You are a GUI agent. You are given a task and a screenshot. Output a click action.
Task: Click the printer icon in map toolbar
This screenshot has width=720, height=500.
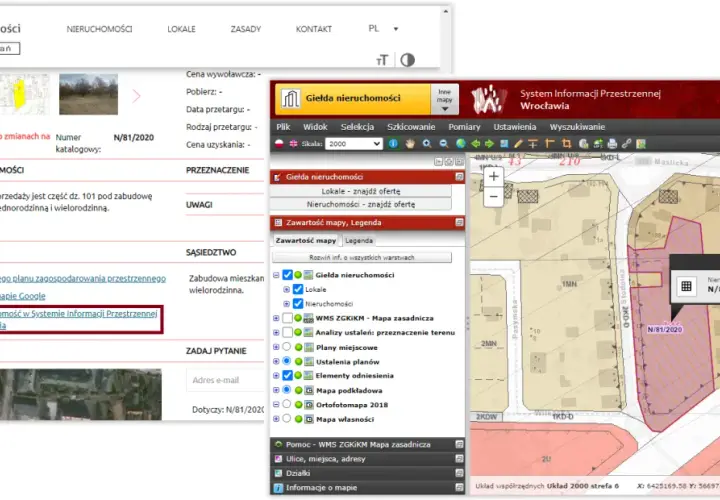click(x=612, y=144)
